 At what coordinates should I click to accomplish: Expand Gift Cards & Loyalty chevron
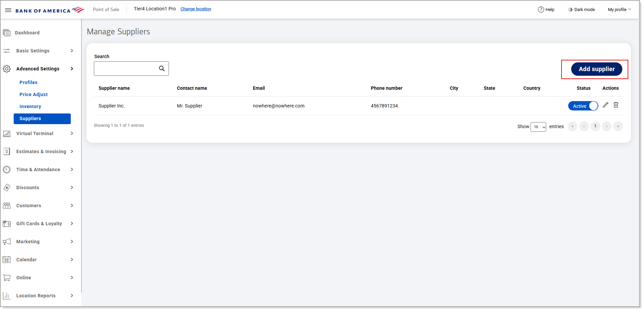click(x=72, y=224)
